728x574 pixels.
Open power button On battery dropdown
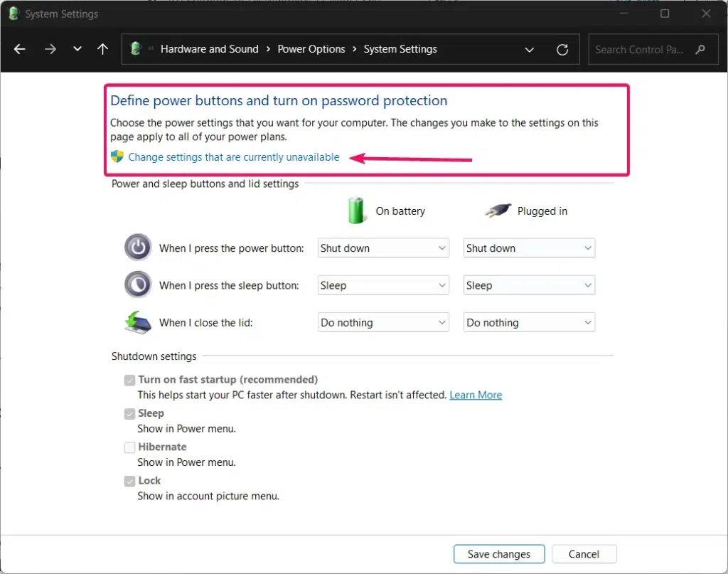point(383,248)
